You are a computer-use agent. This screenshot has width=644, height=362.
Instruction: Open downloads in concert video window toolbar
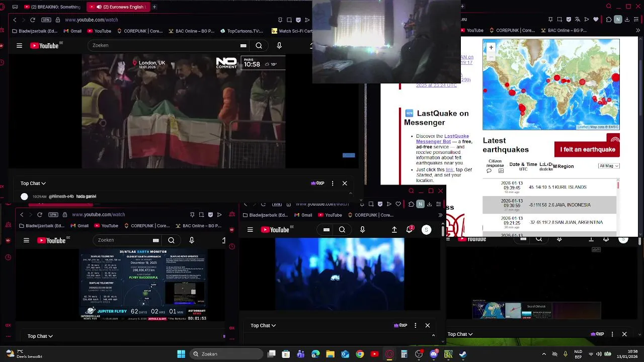(x=429, y=204)
